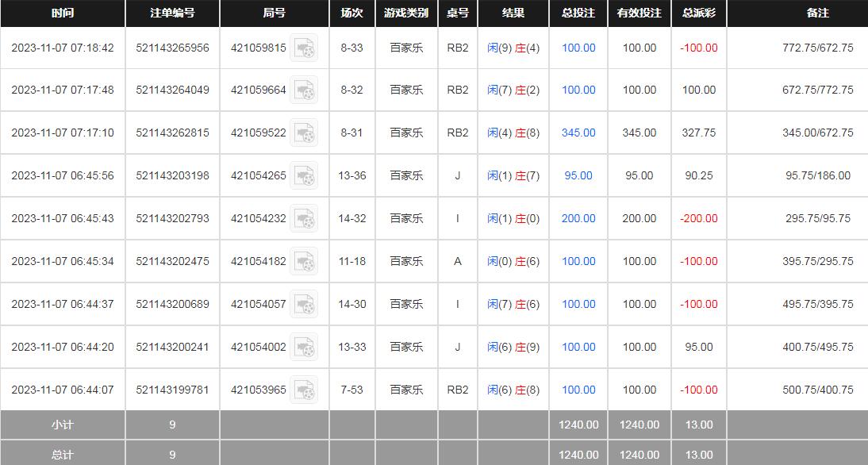
Task: Open total bet 345.00 link
Action: coord(578,133)
